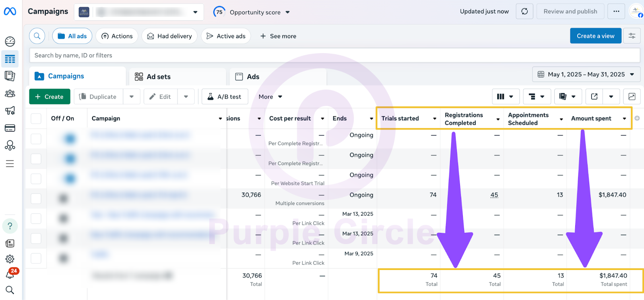Open the settings gear in sidebar
The image size is (644, 300).
coord(10,259)
